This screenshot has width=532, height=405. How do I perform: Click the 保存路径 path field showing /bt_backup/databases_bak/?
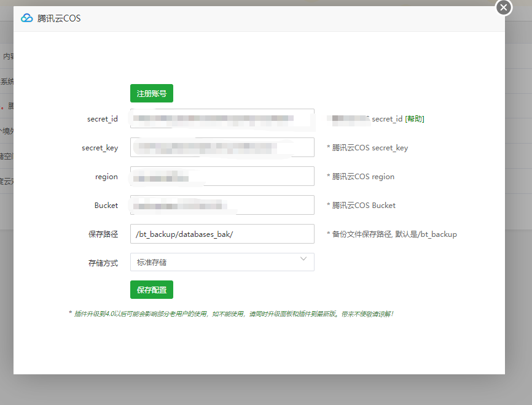[221, 234]
